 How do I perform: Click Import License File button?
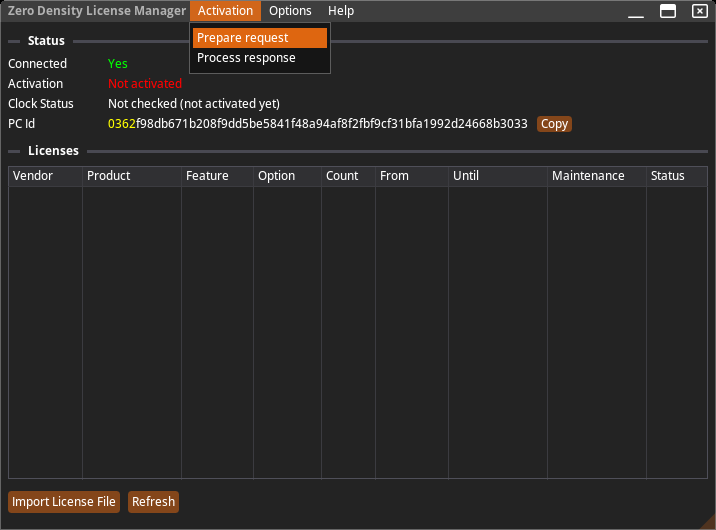coord(64,502)
